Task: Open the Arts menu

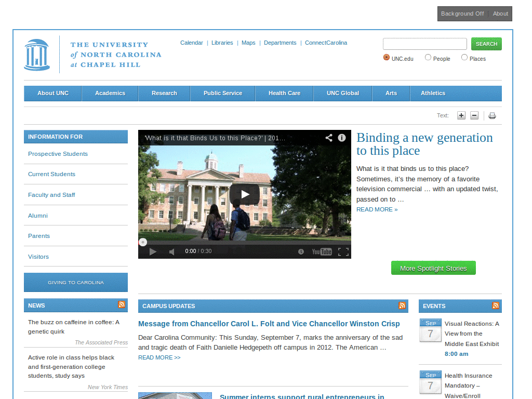Action: 391,94
